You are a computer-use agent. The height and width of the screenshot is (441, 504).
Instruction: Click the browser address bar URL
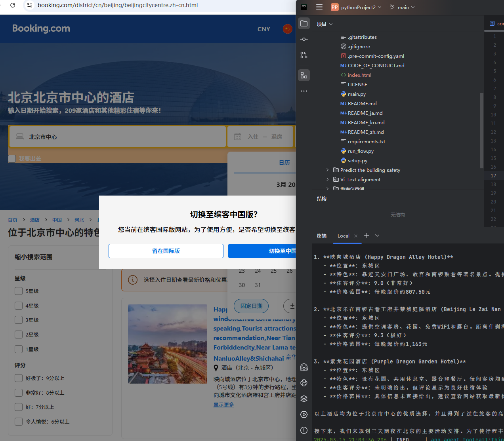coord(118,5)
